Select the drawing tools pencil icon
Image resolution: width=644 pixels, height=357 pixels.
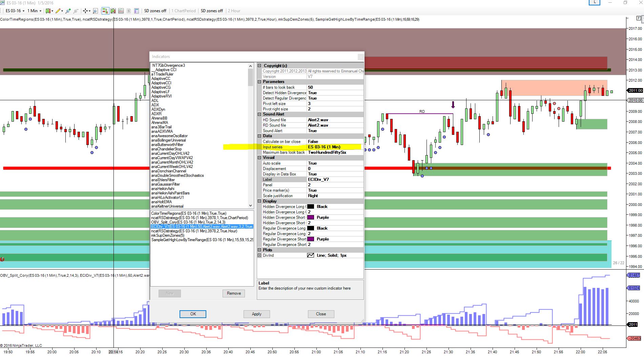pyautogui.click(x=58, y=11)
